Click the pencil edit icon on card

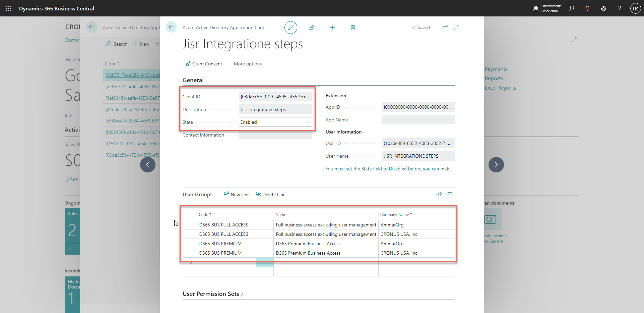291,28
